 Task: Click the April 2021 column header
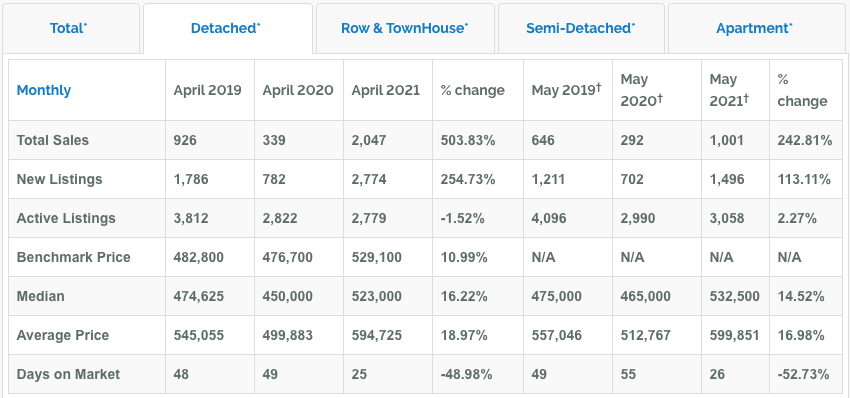[x=385, y=90]
